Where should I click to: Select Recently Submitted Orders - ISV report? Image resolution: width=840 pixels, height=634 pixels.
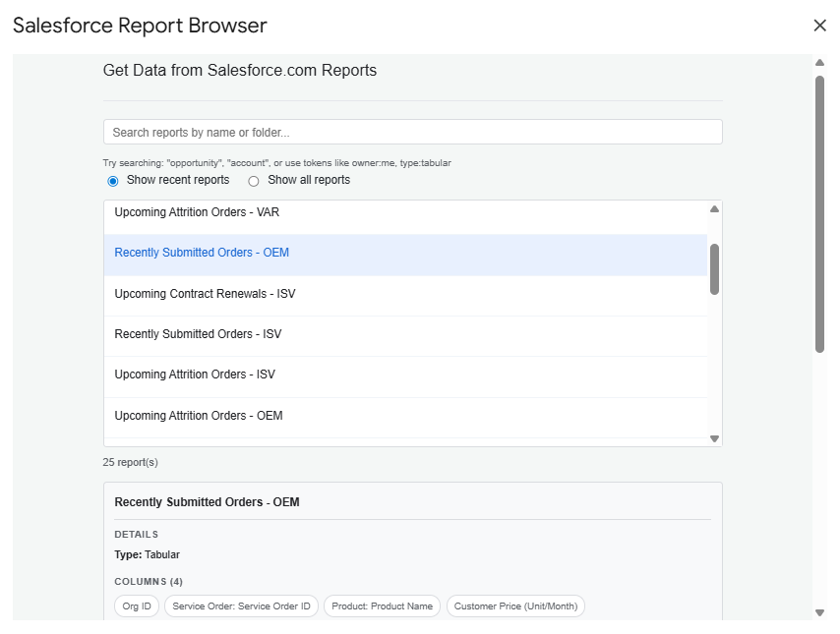coord(202,334)
